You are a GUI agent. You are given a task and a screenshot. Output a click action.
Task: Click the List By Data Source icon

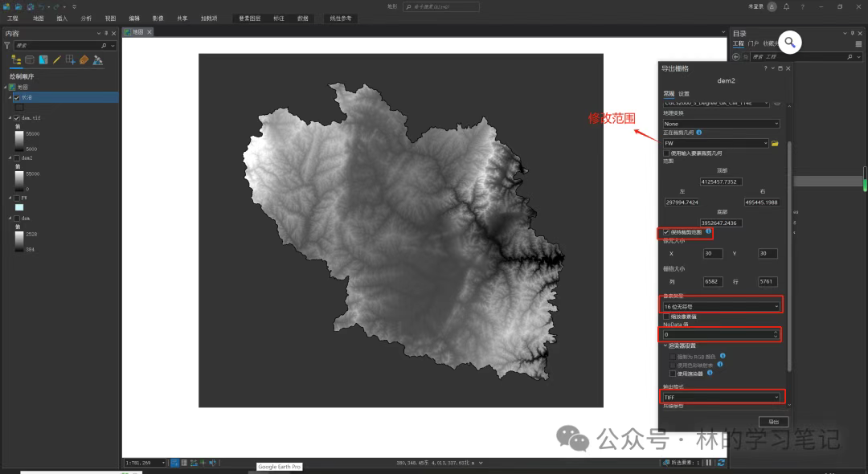30,59
